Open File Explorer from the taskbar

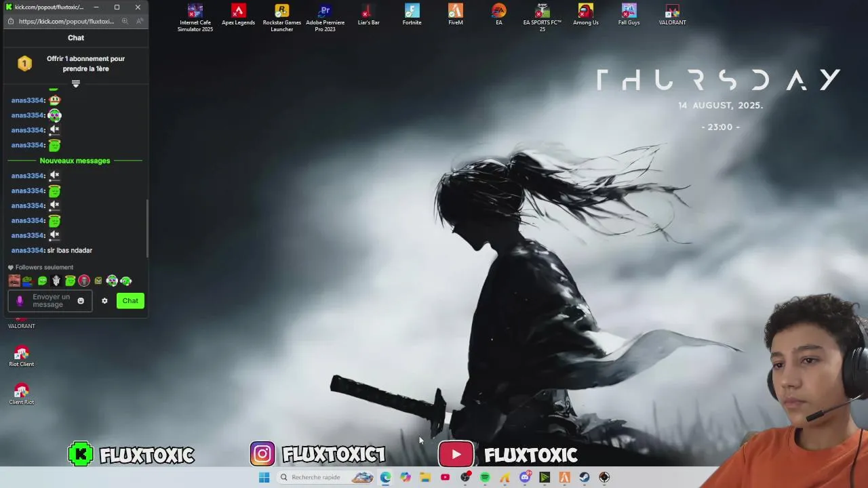click(x=425, y=477)
